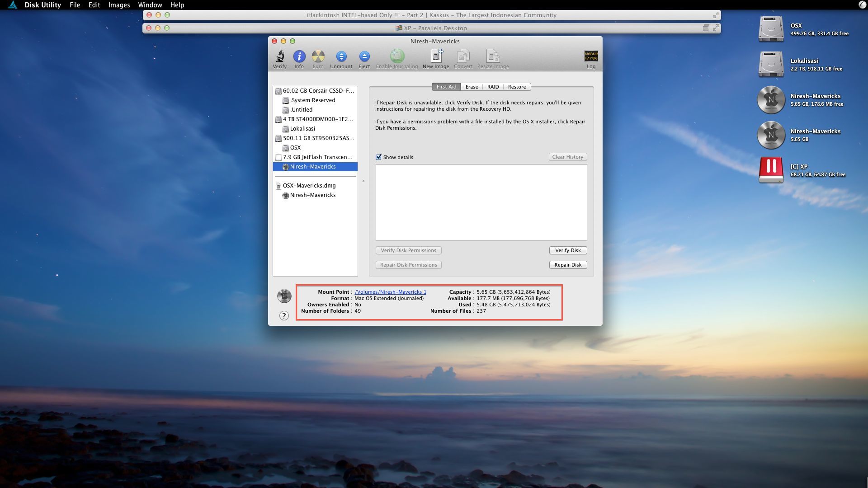The image size is (868, 488).
Task: Click the sidebar splitter handle dot
Action: click(363, 181)
